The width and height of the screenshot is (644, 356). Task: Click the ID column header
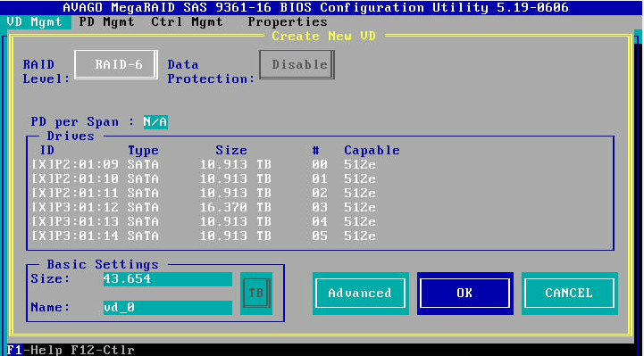47,151
